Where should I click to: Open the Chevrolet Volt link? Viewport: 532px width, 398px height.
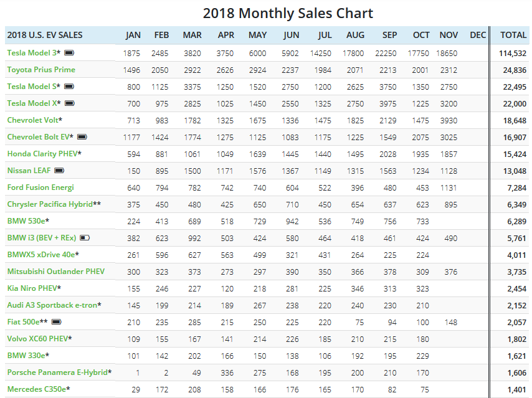click(x=32, y=120)
